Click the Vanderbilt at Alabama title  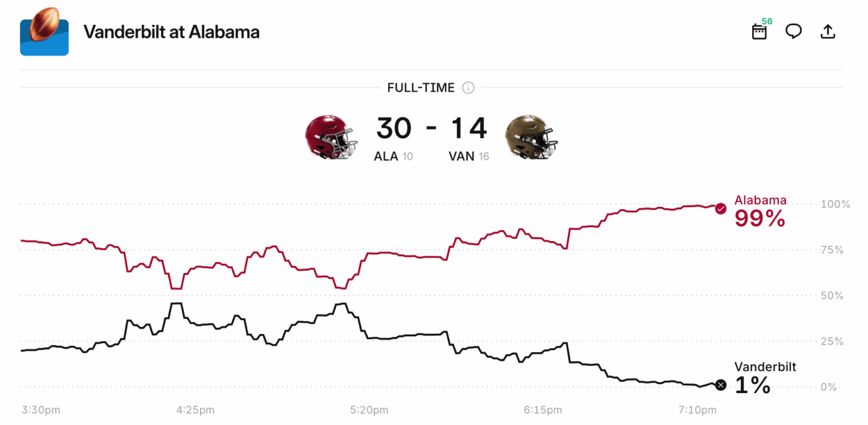pos(171,32)
